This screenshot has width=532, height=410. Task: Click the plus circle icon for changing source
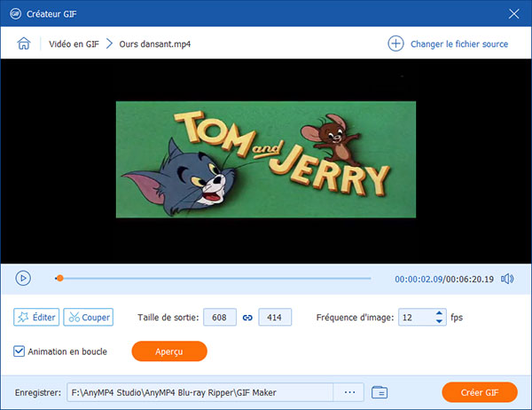(x=395, y=43)
